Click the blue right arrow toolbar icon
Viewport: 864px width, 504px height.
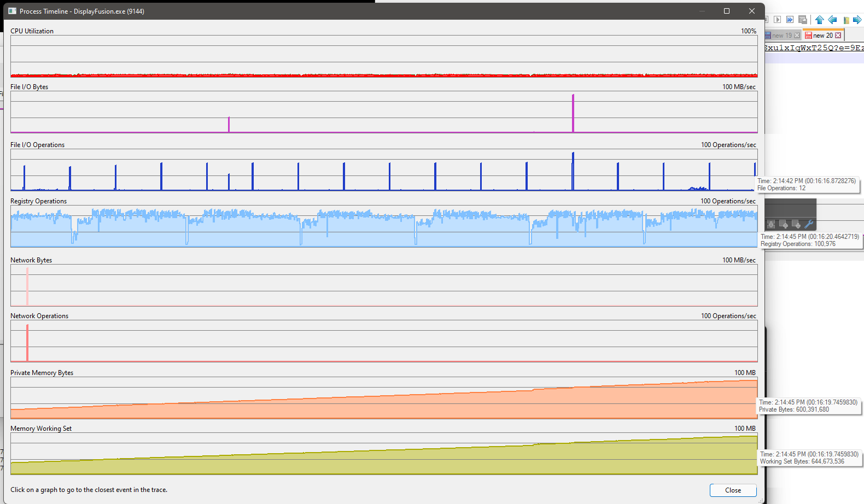(x=857, y=20)
